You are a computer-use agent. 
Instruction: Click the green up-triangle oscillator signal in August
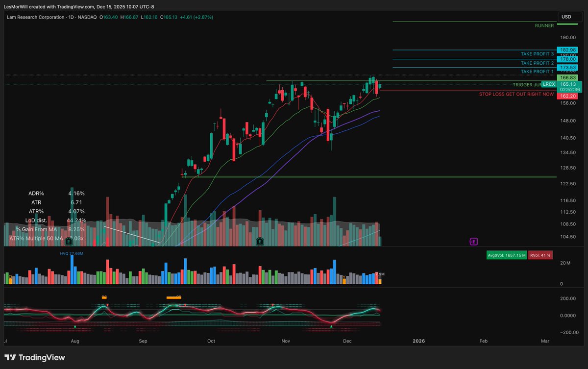click(75, 326)
